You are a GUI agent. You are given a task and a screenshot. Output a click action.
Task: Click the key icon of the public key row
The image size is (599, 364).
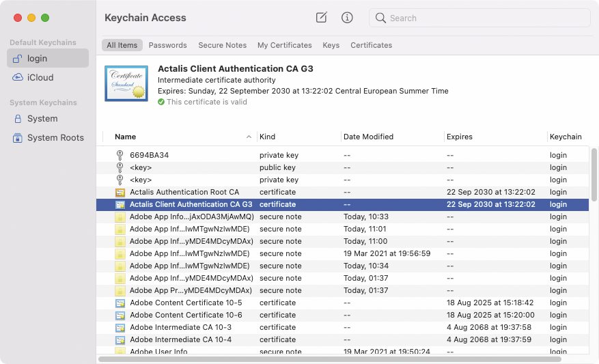click(x=120, y=167)
